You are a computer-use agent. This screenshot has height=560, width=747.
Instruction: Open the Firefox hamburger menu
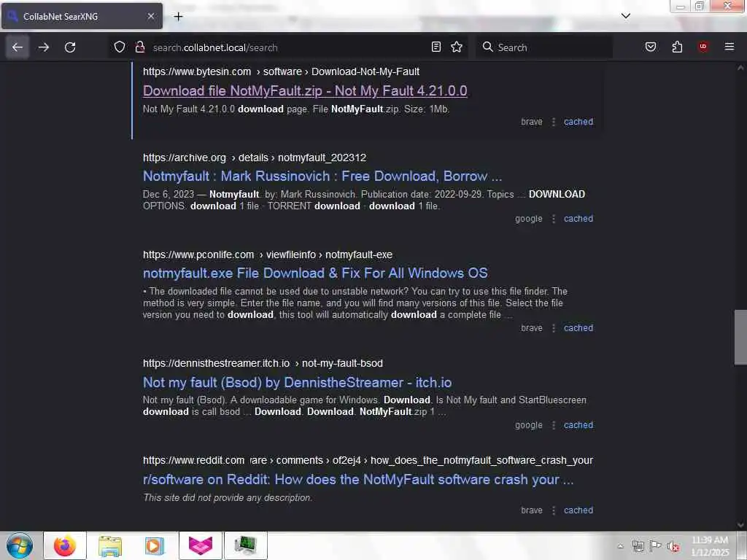(x=729, y=47)
